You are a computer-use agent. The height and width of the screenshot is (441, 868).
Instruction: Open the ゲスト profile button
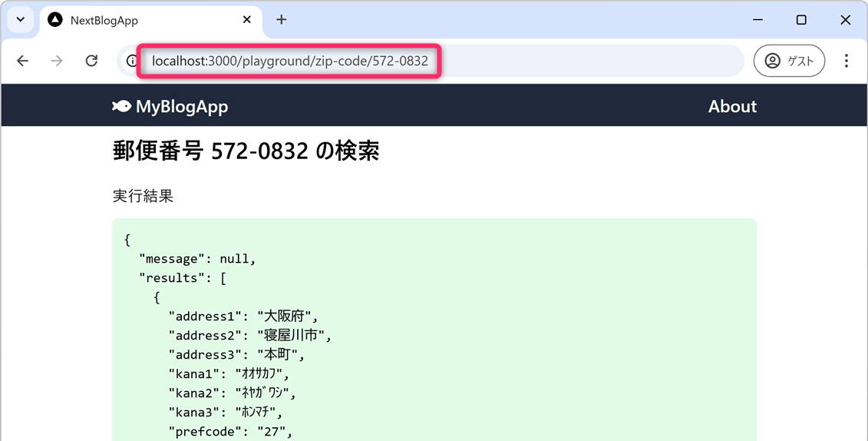[789, 61]
